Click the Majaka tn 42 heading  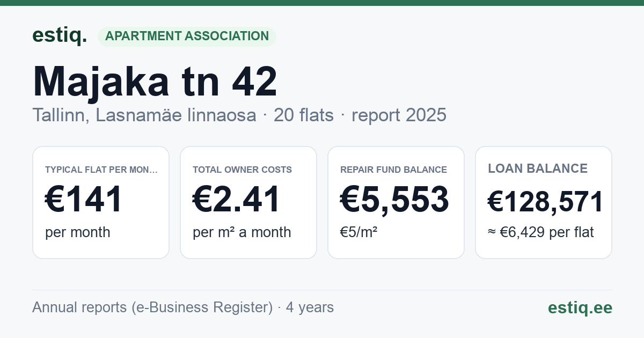[155, 81]
